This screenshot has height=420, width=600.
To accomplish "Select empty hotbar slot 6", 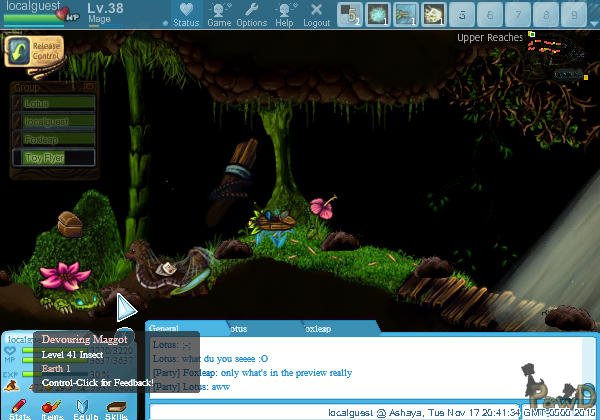I will pyautogui.click(x=490, y=15).
